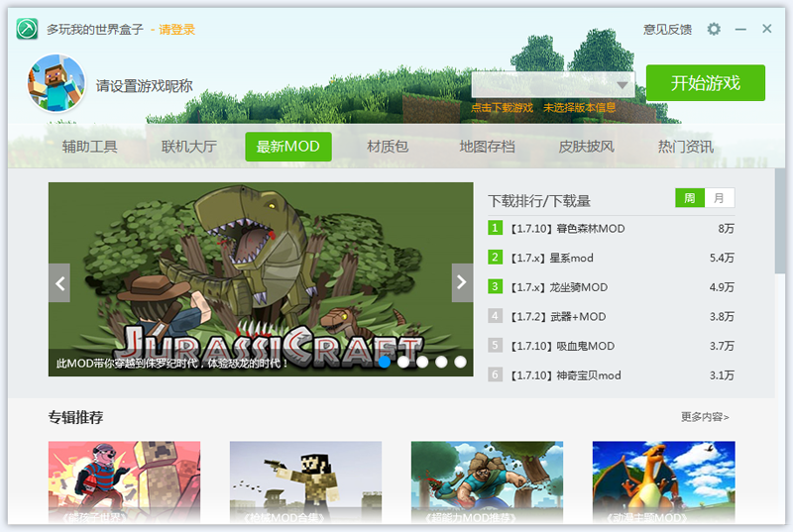793x532 pixels.
Task: Open the 动漫主题MOD album thumbnail
Action: 663,482
